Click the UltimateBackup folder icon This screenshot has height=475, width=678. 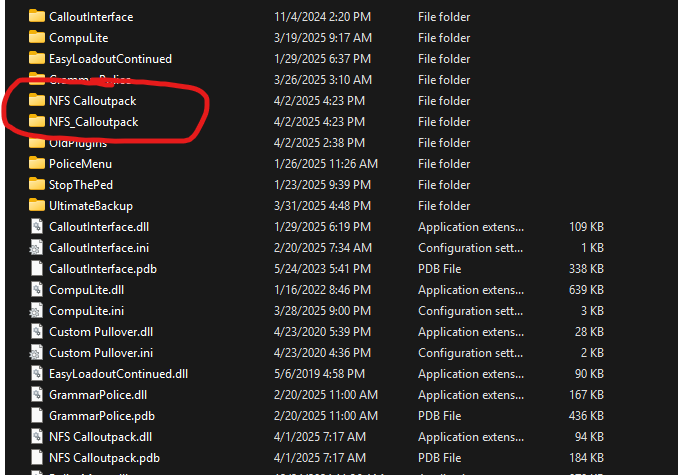tap(37, 205)
